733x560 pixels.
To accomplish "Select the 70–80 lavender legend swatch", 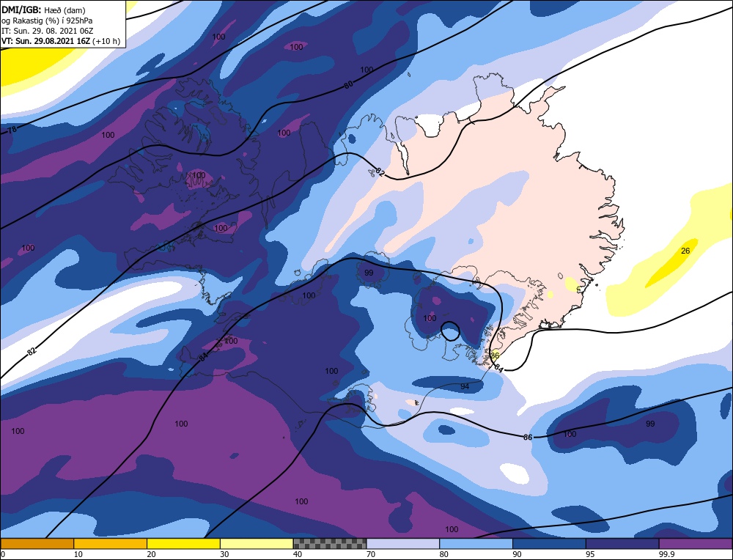I will point(403,543).
